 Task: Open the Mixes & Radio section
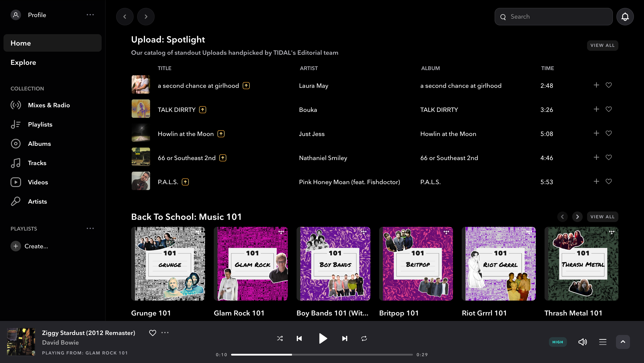(x=49, y=105)
